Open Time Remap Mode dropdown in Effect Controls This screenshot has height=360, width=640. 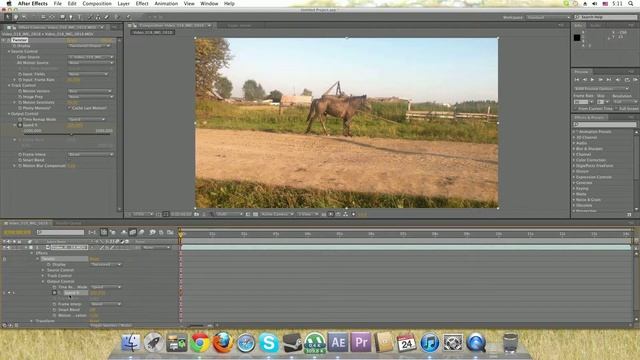click(x=87, y=119)
